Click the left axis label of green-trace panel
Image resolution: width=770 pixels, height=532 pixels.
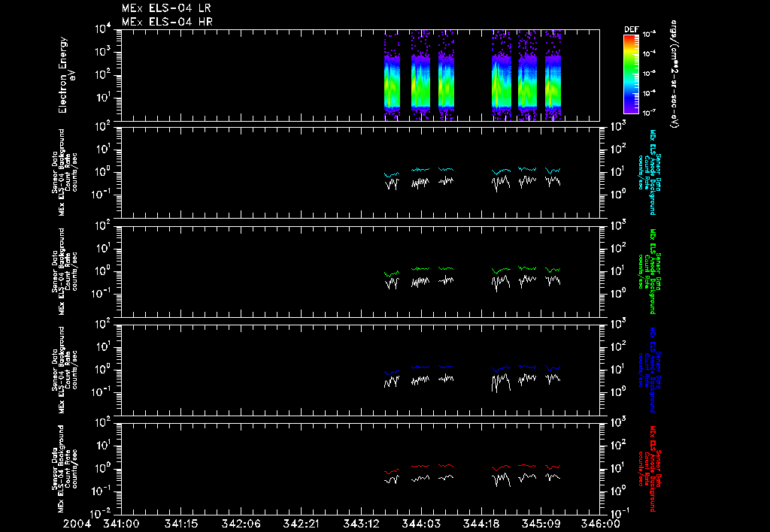(x=65, y=271)
